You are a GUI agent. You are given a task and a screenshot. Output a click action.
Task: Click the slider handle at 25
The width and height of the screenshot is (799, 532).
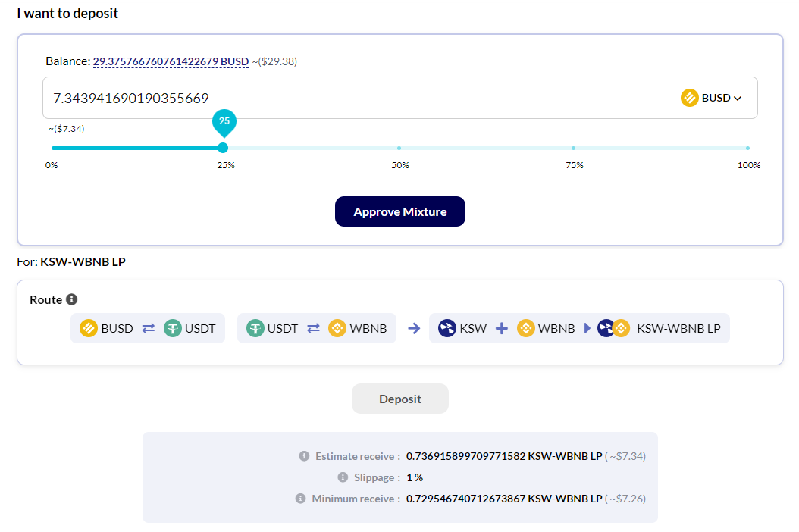[x=223, y=148]
